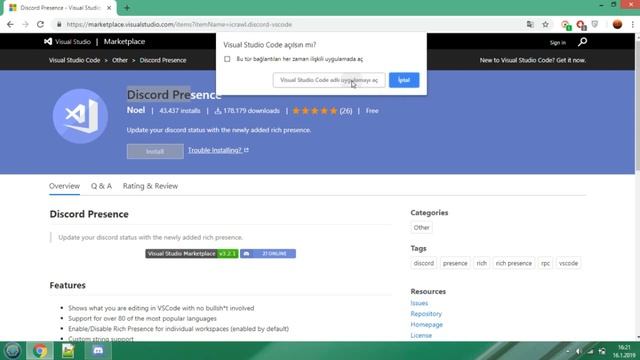
Task: Check 'always open these links' checkbox
Action: point(227,59)
